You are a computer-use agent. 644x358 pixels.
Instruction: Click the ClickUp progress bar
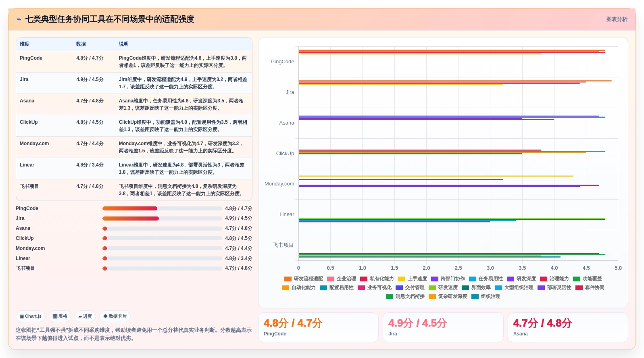162,239
